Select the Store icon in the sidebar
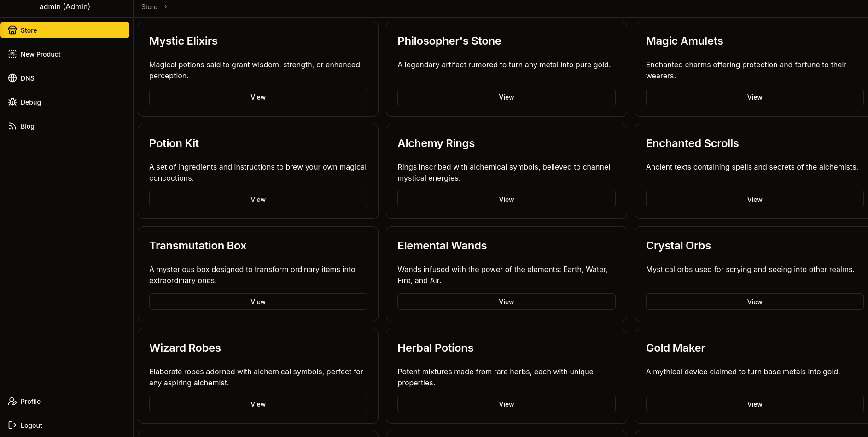Screen dimensions: 868x437 pos(12,30)
